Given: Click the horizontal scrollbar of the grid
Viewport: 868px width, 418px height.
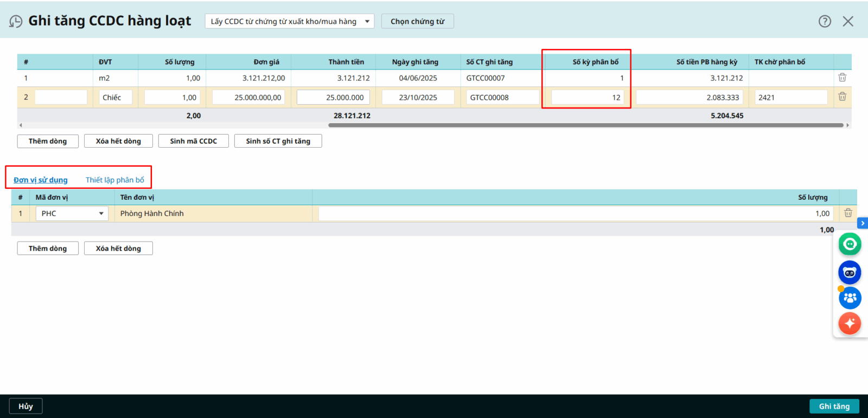Looking at the screenshot, I should click(586, 125).
